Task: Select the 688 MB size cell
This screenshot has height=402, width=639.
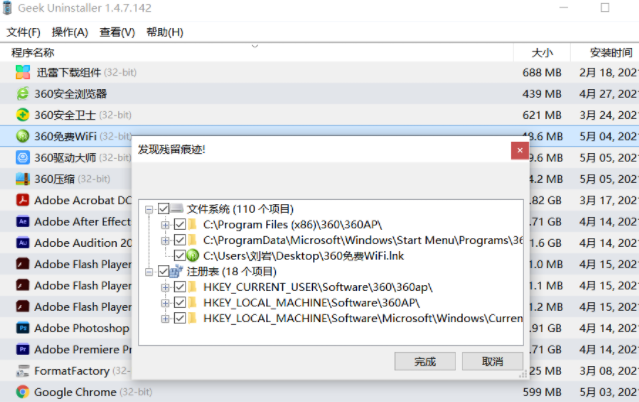Action: coord(542,72)
